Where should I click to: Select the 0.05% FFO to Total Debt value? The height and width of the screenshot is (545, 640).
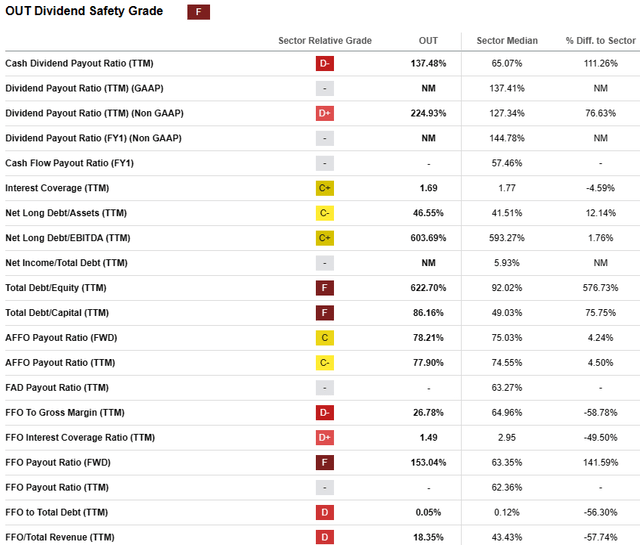click(x=428, y=512)
